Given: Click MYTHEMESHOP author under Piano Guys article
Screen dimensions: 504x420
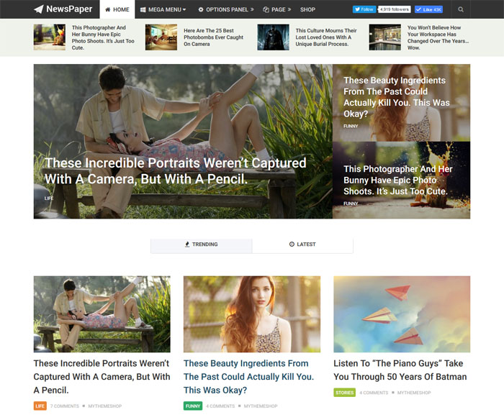Looking at the screenshot, I should tap(414, 393).
